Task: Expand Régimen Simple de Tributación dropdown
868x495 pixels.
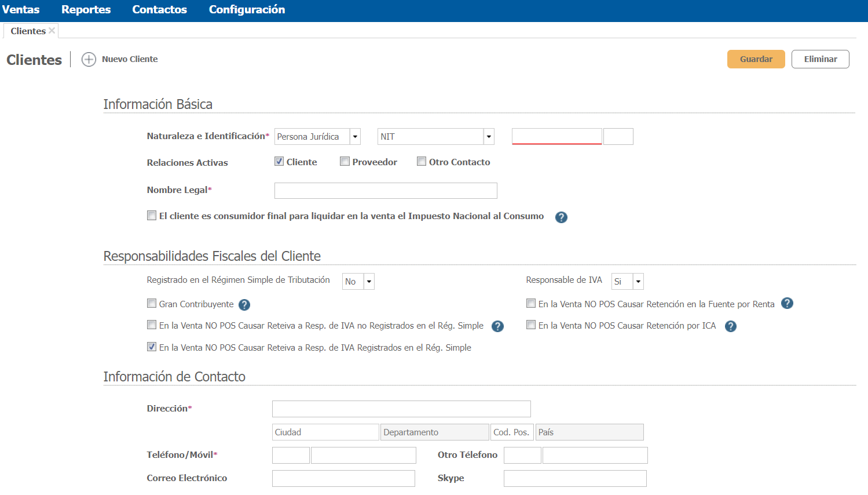Action: 369,282
